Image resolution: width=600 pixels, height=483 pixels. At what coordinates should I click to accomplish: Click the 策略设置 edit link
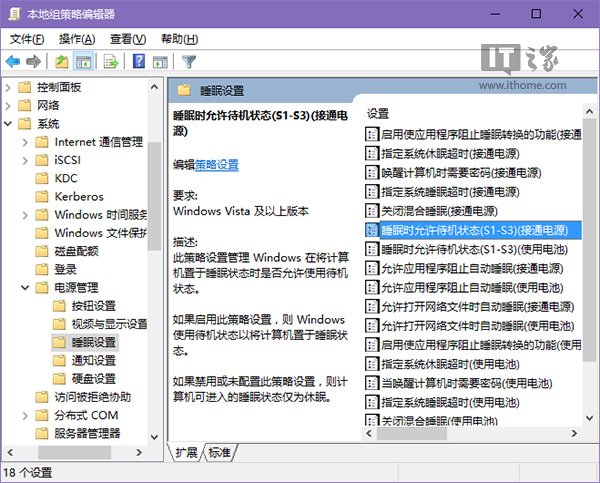pos(217,165)
